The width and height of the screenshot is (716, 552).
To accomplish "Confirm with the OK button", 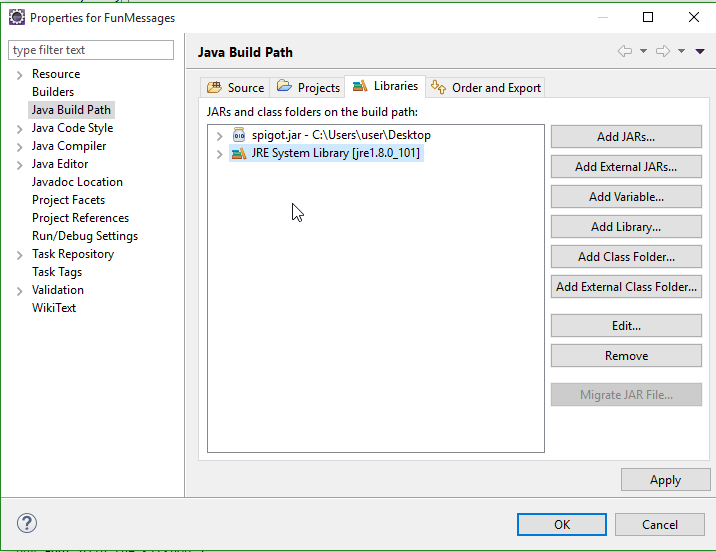I will [x=562, y=525].
